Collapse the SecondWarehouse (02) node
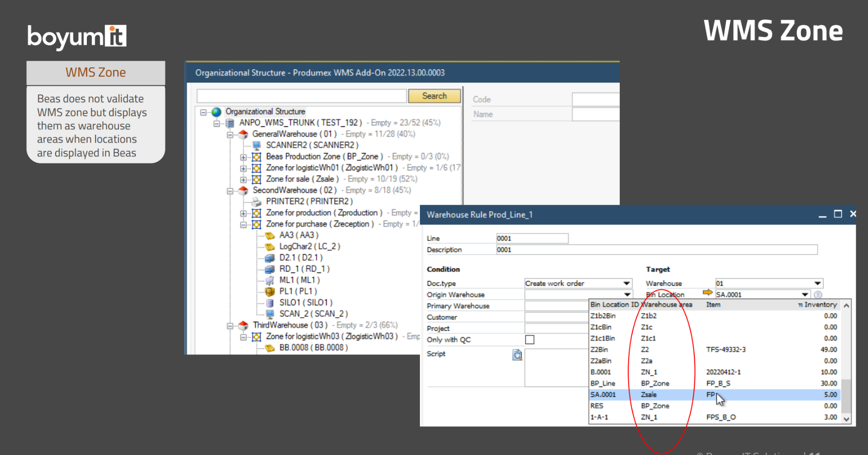 coord(230,191)
